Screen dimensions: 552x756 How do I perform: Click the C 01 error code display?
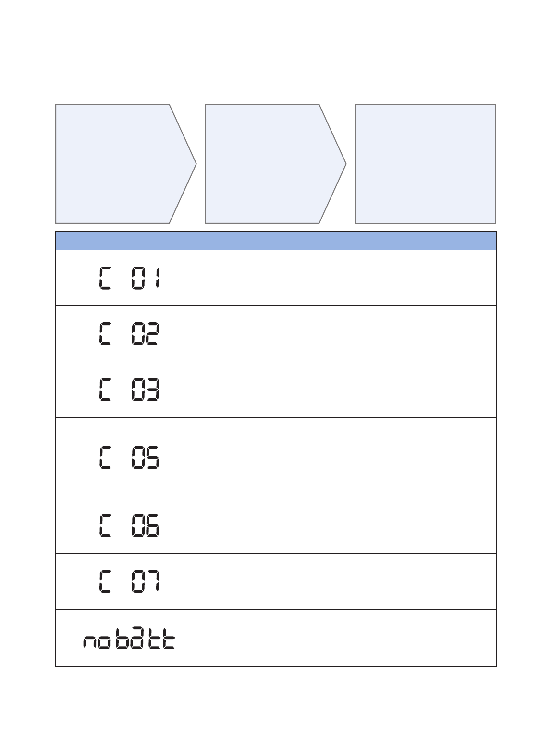point(129,279)
